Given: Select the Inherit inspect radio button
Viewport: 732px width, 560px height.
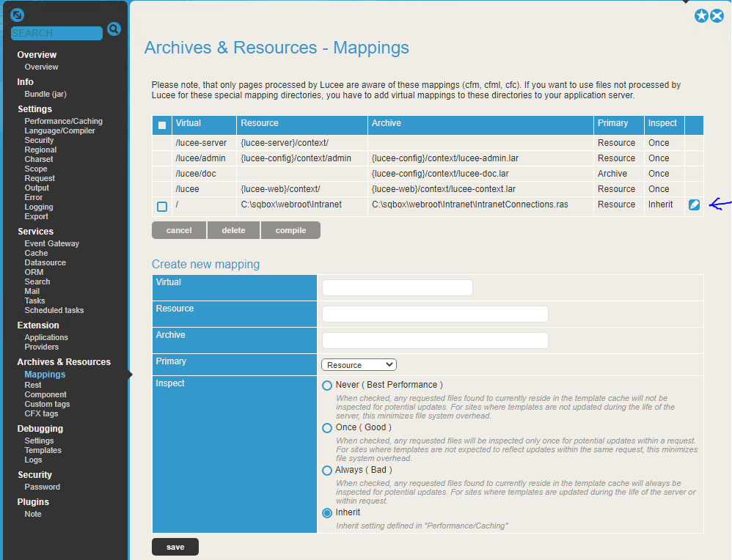Looking at the screenshot, I should pyautogui.click(x=327, y=513).
